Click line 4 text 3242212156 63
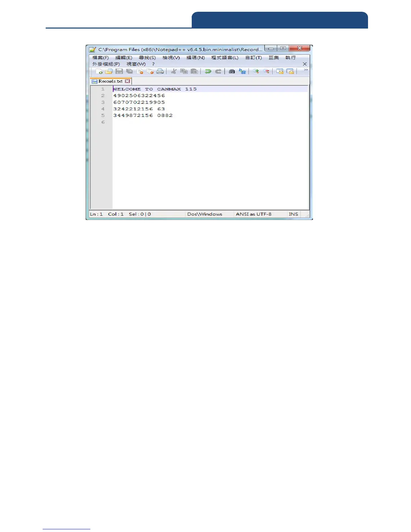Screen dimensions: 411x532 [x=139, y=109]
